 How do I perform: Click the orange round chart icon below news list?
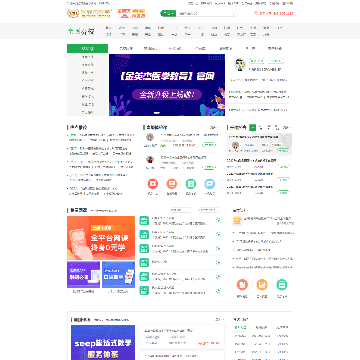[x=262, y=285]
